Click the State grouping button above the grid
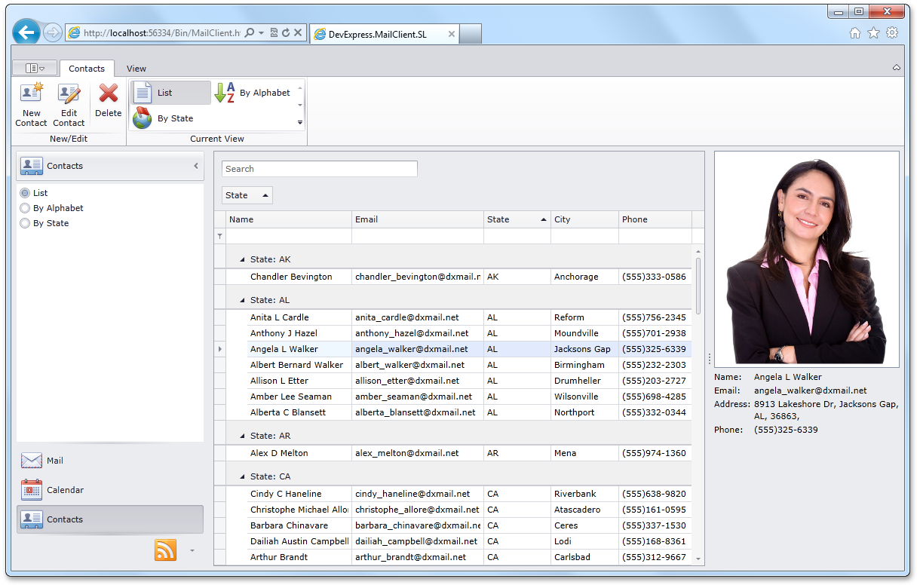The width and height of the screenshot is (920, 588). [247, 195]
